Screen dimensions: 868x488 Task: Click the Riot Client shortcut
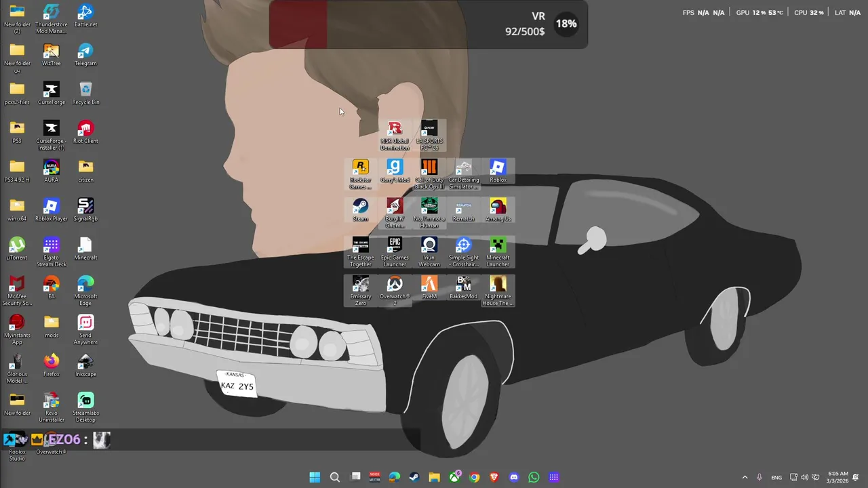point(85,133)
